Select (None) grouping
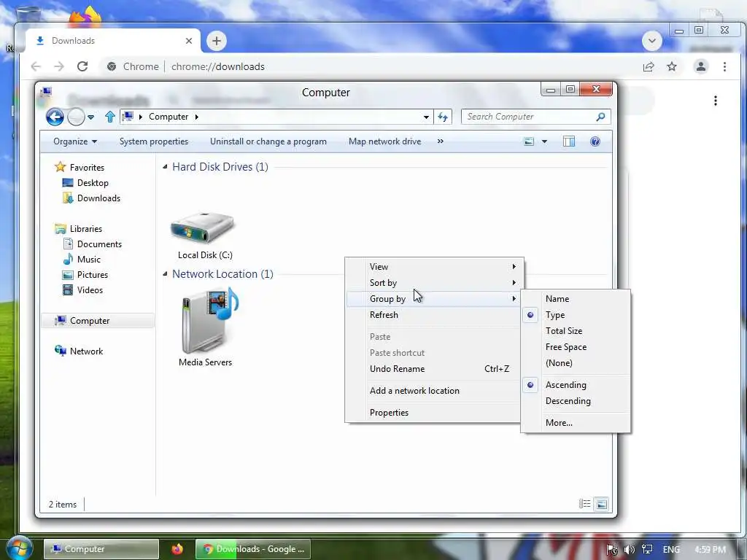The width and height of the screenshot is (747, 560). [576, 363]
